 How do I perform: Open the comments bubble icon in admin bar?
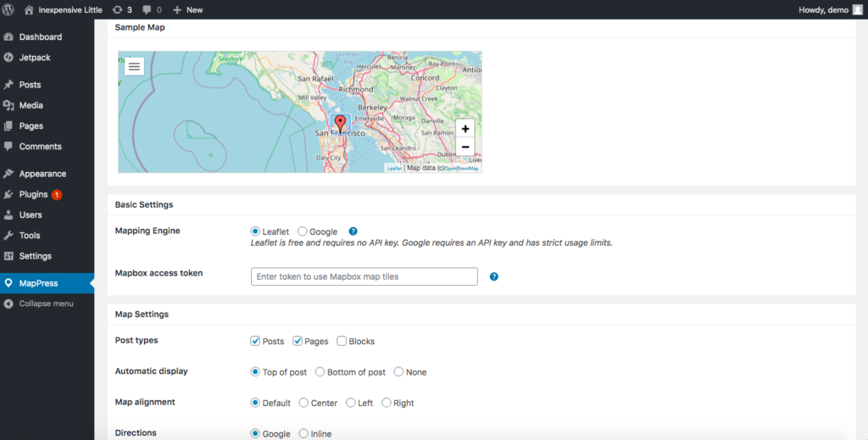147,10
